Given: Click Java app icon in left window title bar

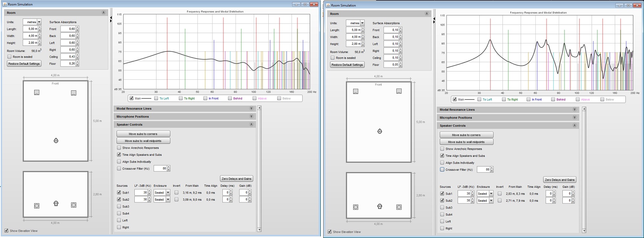Looking at the screenshot, I should [x=5, y=4].
